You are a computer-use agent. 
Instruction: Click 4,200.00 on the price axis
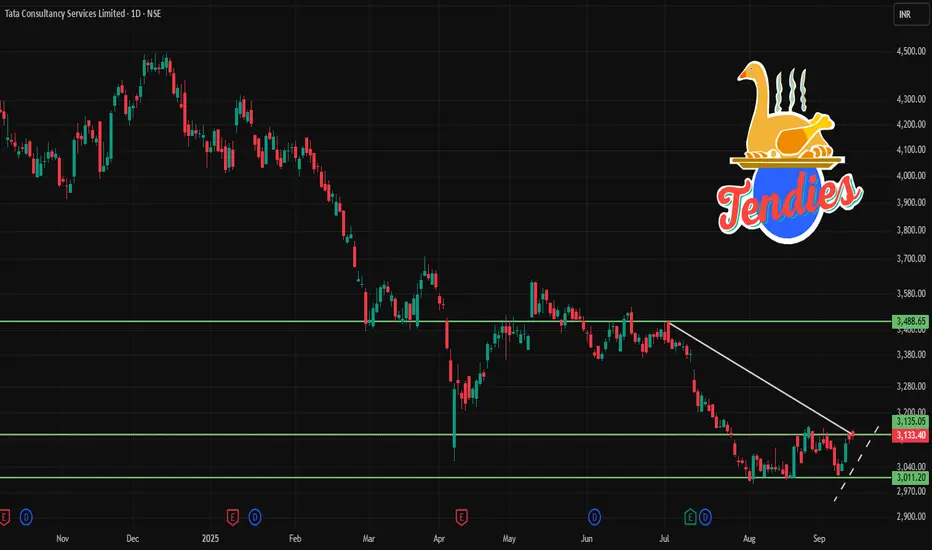click(x=911, y=124)
